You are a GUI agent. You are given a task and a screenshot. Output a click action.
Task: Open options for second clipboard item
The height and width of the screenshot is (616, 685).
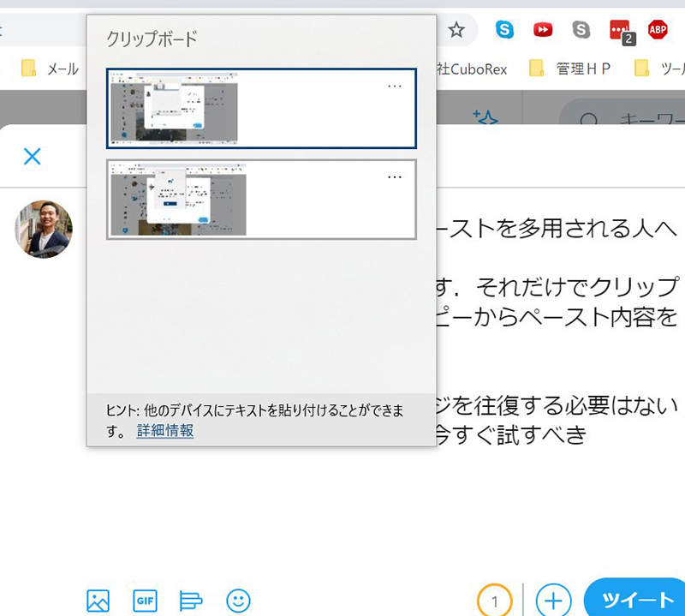click(395, 176)
